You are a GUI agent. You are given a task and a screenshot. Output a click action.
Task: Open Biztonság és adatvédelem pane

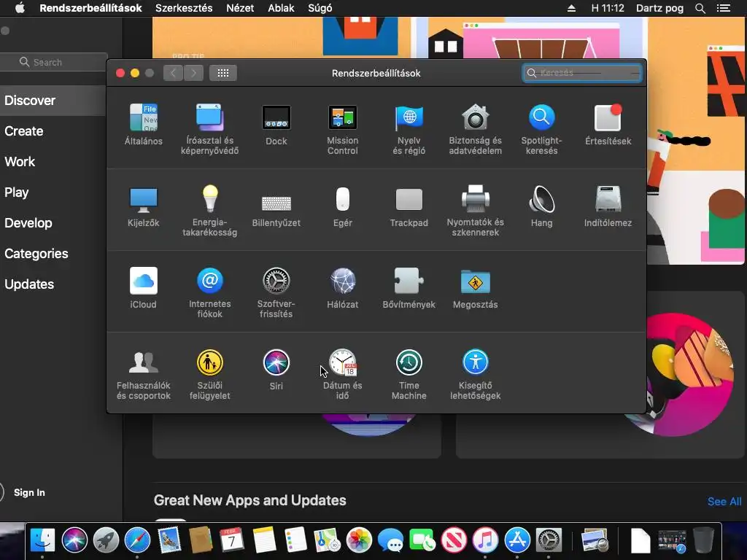[x=475, y=128]
